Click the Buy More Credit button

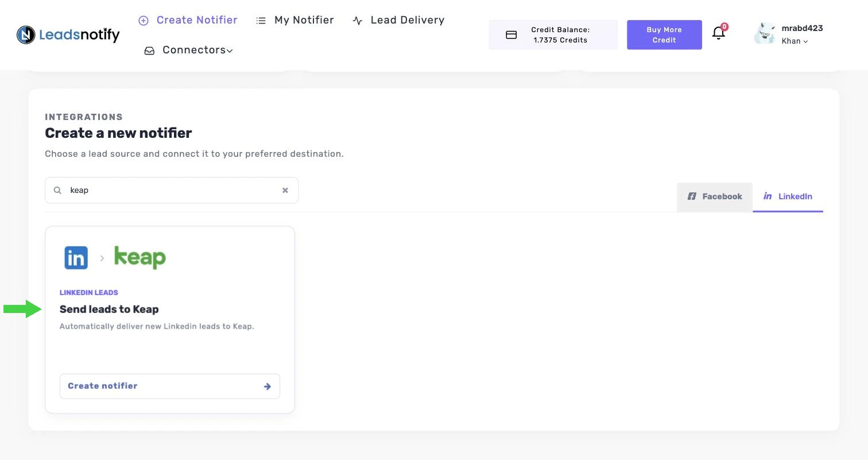point(664,35)
